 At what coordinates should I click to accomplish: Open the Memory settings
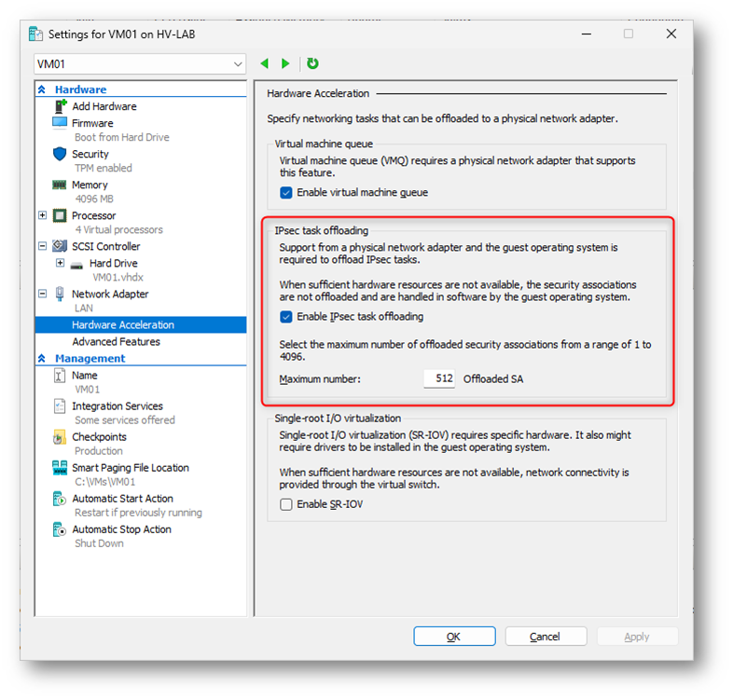pyautogui.click(x=90, y=185)
